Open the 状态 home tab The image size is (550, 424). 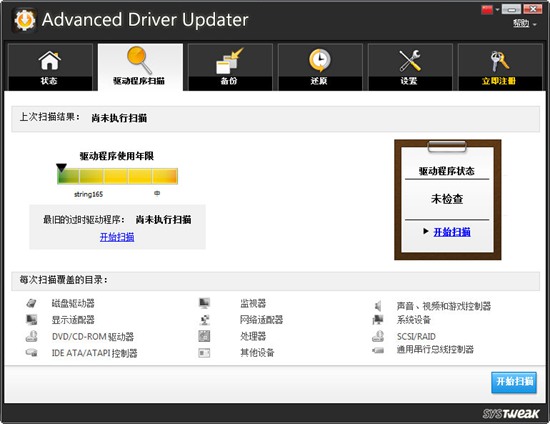click(x=50, y=67)
